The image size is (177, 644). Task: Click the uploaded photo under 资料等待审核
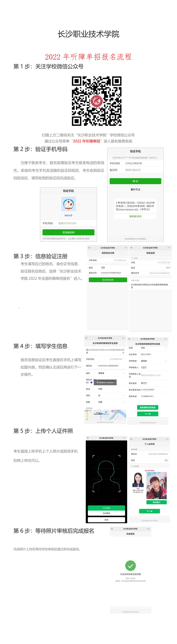point(156,485)
